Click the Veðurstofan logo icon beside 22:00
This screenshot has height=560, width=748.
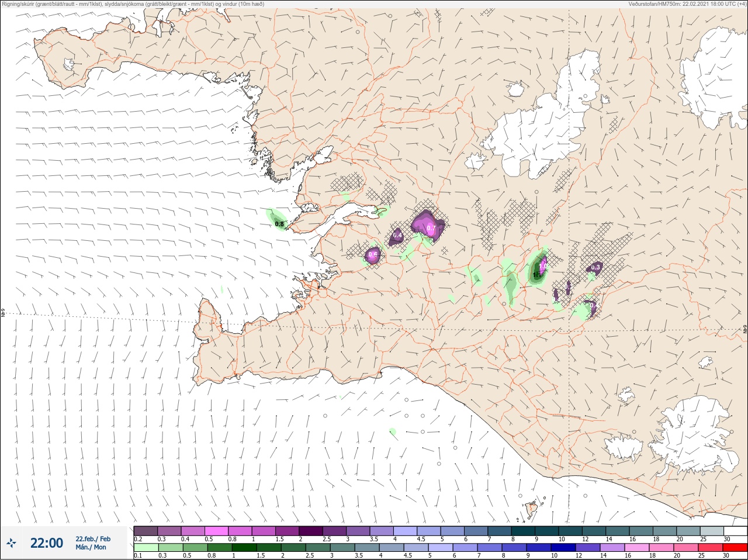(12, 543)
